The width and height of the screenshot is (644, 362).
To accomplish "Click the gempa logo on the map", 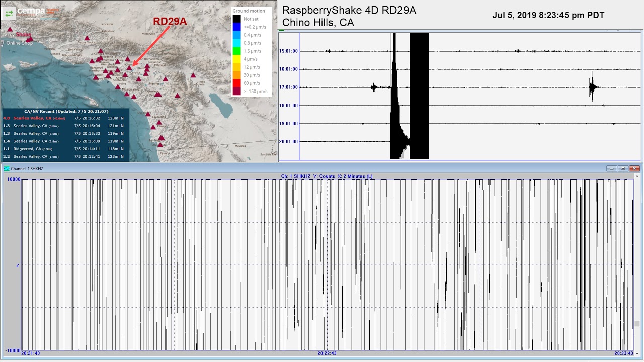I will pyautogui.click(x=31, y=11).
